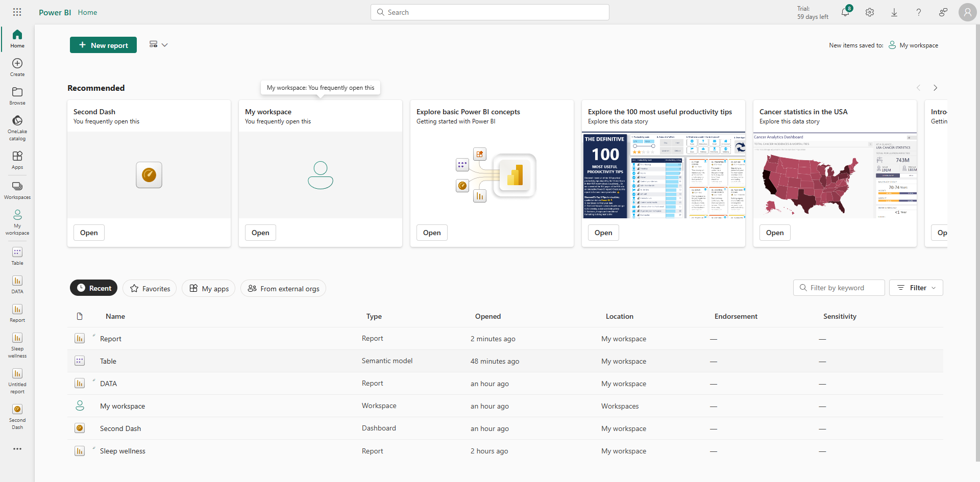This screenshot has width=980, height=482.
Task: Click the download arrow icon in header
Action: 894,12
